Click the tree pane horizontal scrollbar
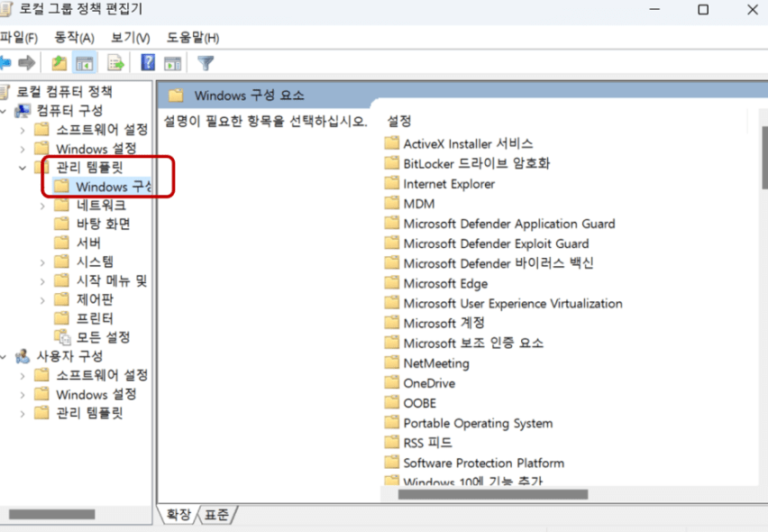Screen dimensions: 768x532 click(x=52, y=514)
